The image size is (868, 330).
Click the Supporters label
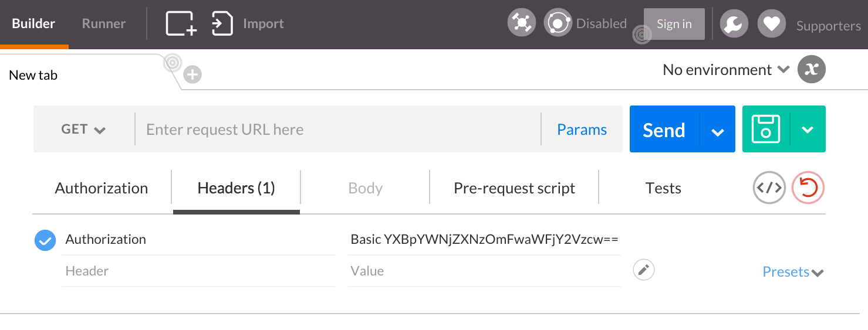pos(829,26)
